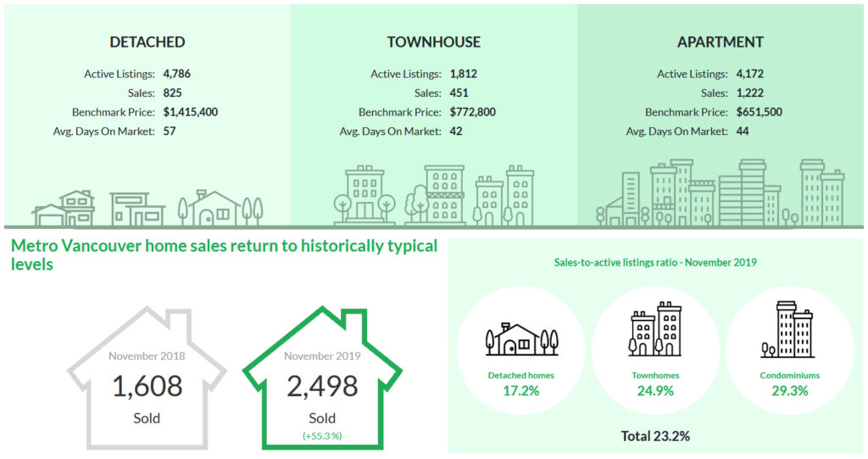Viewport: 868px width, 459px height.
Task: Click the Townhomes label
Action: [x=655, y=375]
